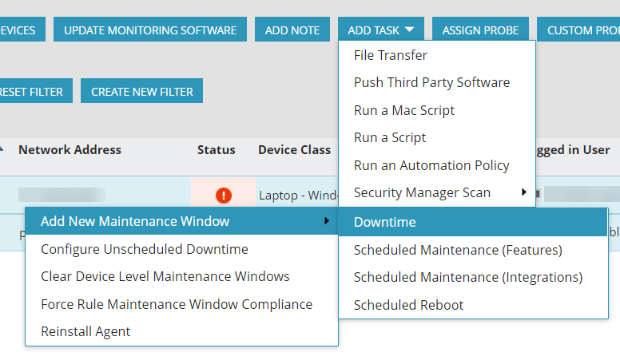The width and height of the screenshot is (620, 364).
Task: Click Clear Device Level Maintenance Windows
Action: click(x=165, y=276)
